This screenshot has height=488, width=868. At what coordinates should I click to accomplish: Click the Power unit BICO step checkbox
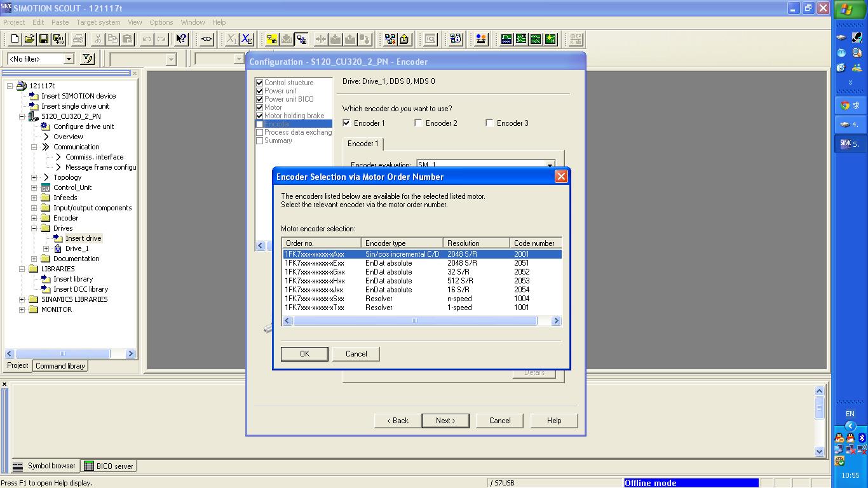pyautogui.click(x=259, y=99)
